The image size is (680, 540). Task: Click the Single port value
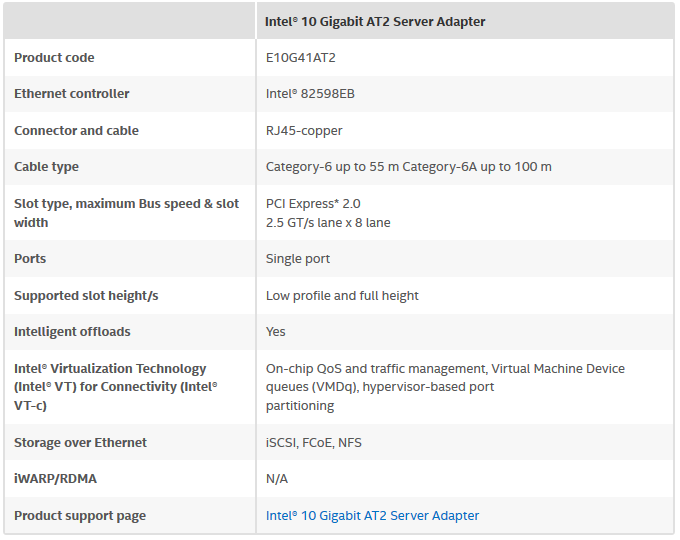[298, 259]
